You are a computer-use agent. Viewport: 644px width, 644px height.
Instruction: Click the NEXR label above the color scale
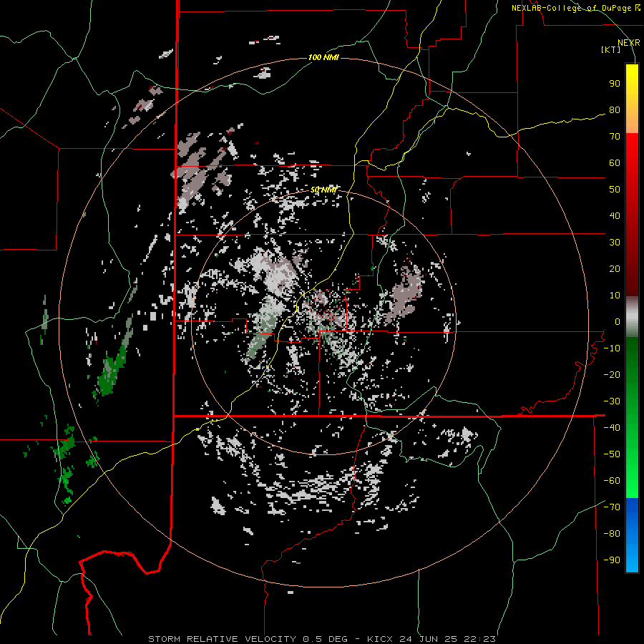(629, 43)
